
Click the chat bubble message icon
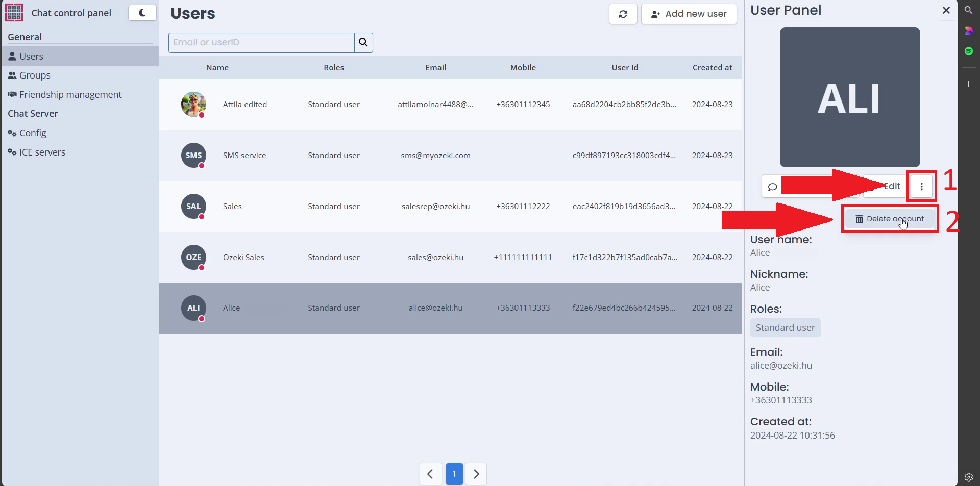773,187
